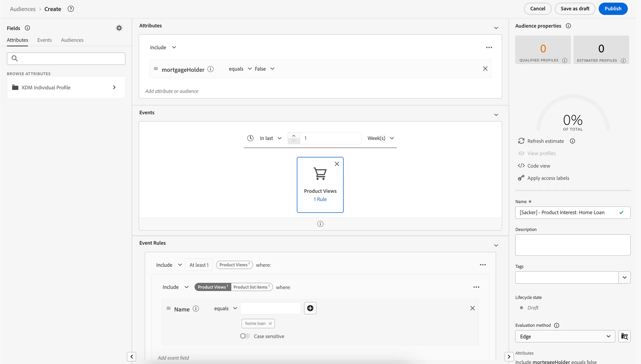Open the In last time constraint dropdown
This screenshot has width=641, height=364.
(x=270, y=138)
